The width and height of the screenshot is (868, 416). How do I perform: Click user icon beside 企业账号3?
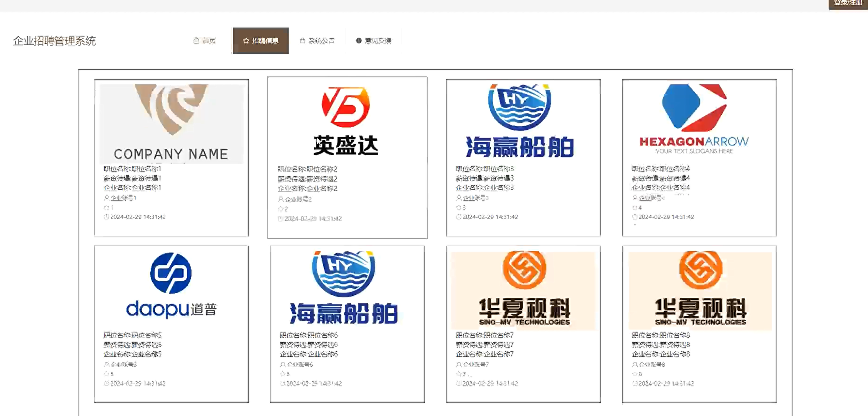[459, 198]
